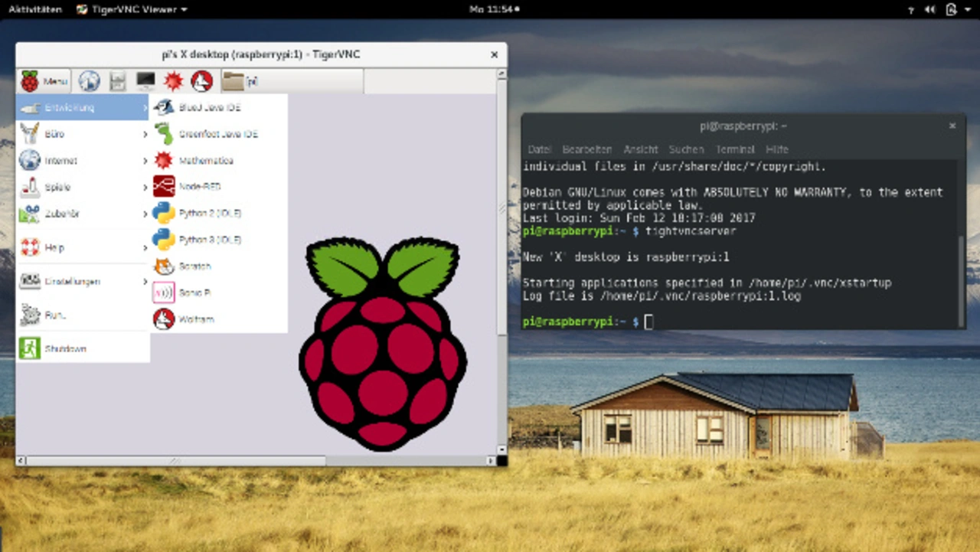This screenshot has height=552, width=980.
Task: Expand the Internet submenu arrow
Action: click(145, 161)
